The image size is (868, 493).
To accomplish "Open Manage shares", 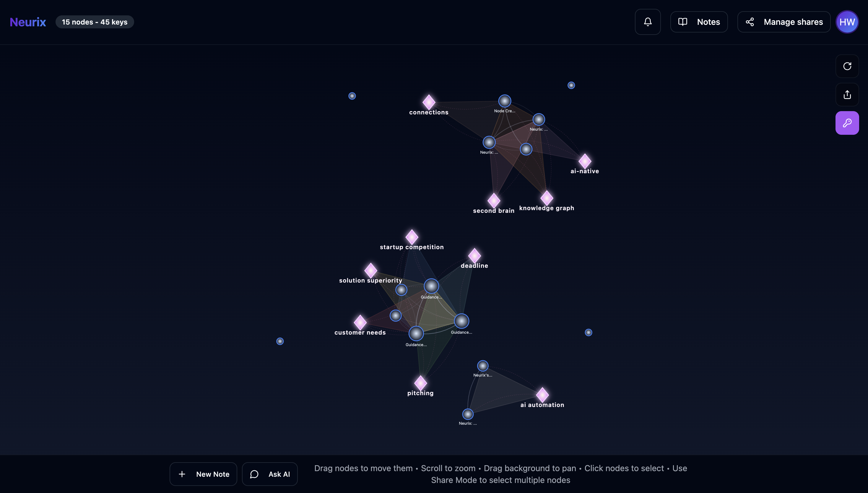I will pyautogui.click(x=784, y=22).
